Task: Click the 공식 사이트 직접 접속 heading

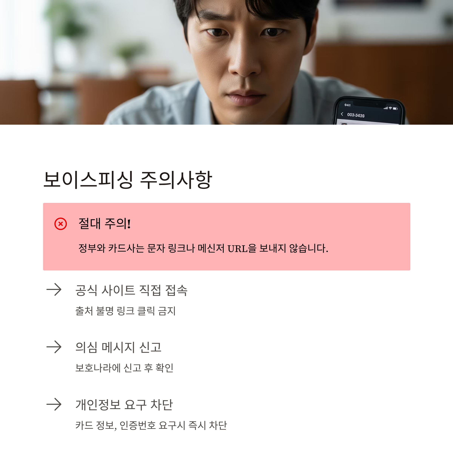Action: point(131,290)
